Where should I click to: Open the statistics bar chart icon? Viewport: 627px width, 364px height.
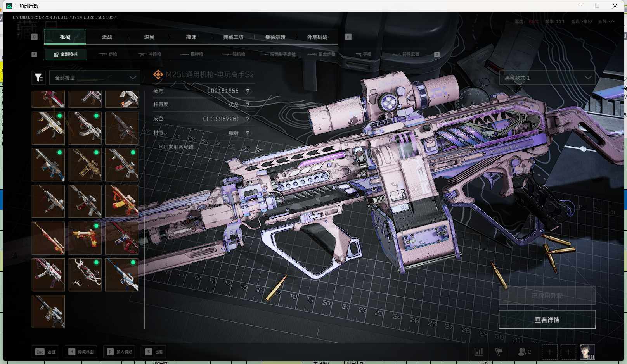click(x=479, y=352)
